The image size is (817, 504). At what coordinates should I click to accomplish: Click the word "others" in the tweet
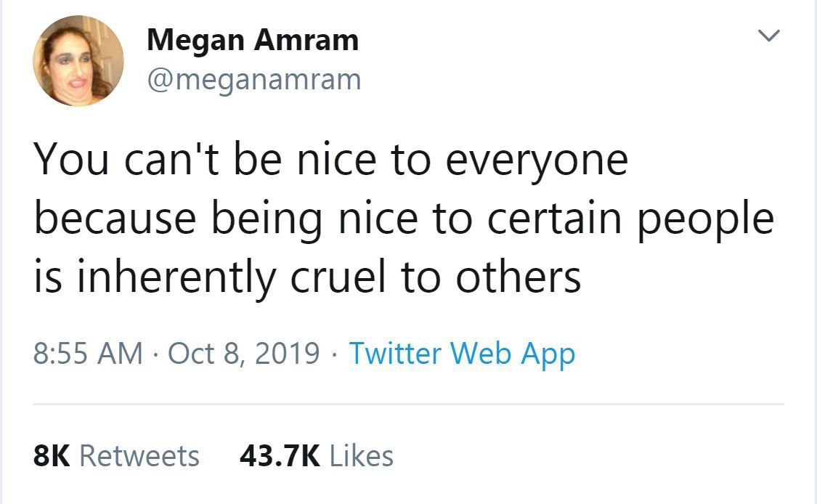(x=518, y=277)
